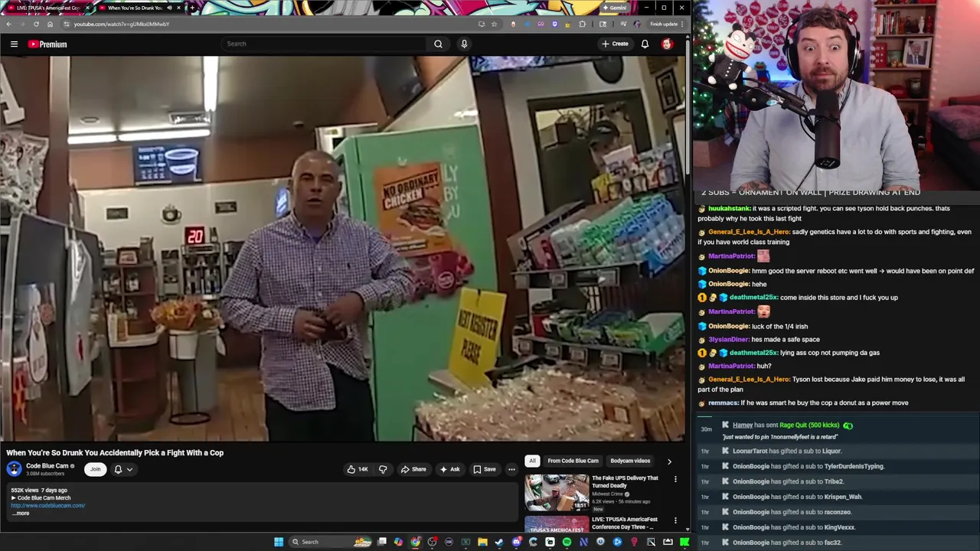Open the YouTube account avatar menu
This screenshot has width=980, height=551.
coord(667,44)
